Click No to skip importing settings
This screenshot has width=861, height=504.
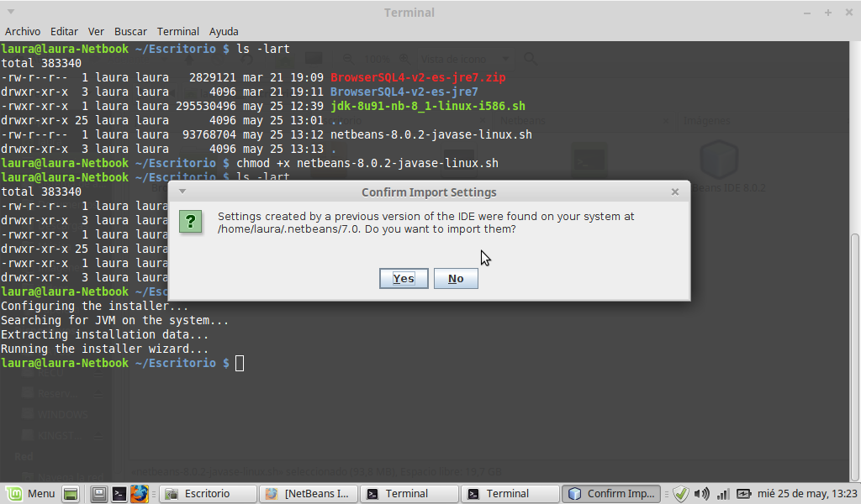pyautogui.click(x=456, y=279)
